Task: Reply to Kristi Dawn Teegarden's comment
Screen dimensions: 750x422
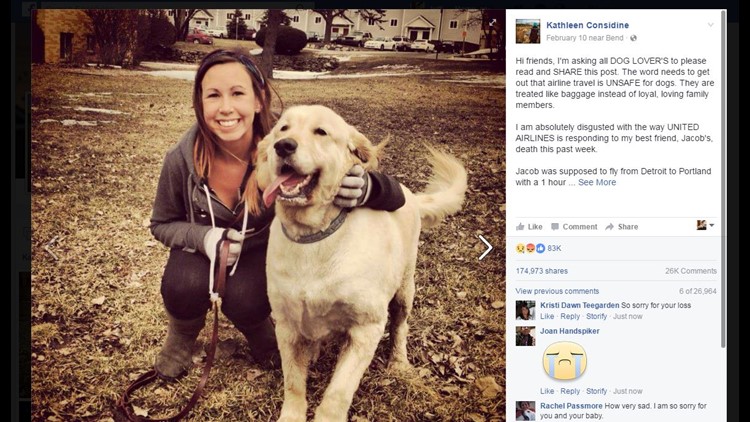Action: (x=570, y=316)
